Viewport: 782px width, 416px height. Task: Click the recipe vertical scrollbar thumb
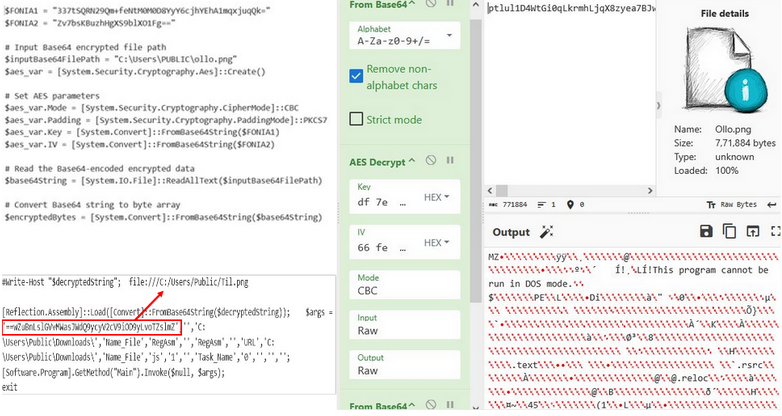click(476, 160)
